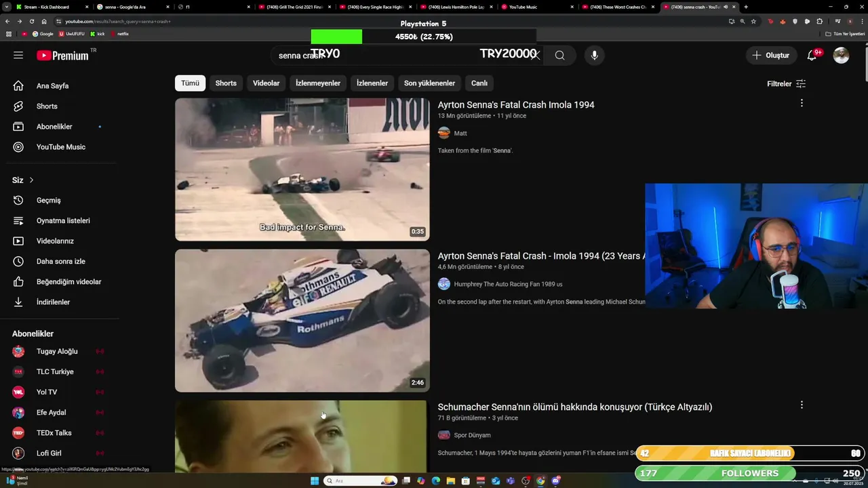Click Humphrey The Auto Racing Fan avatar
This screenshot has height=488, width=868.
tap(444, 284)
